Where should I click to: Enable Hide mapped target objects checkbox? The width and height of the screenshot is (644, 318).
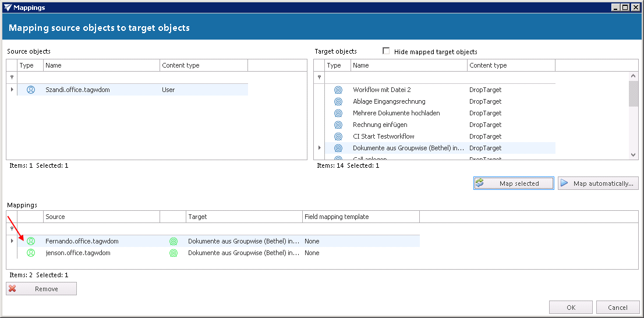[x=386, y=51]
